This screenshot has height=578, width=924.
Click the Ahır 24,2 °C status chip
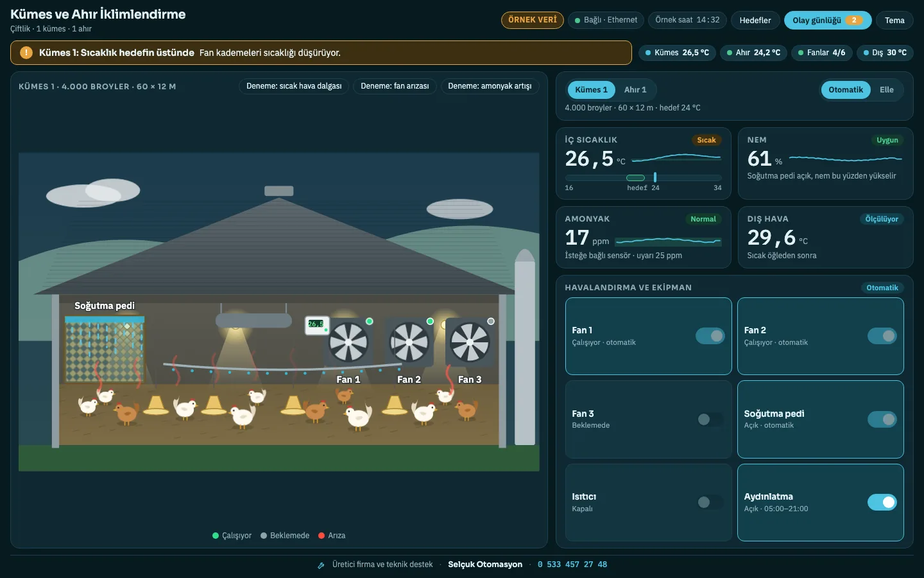coord(754,53)
